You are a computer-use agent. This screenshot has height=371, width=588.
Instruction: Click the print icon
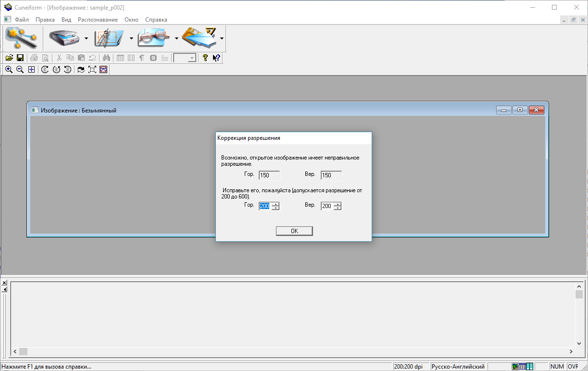point(34,58)
